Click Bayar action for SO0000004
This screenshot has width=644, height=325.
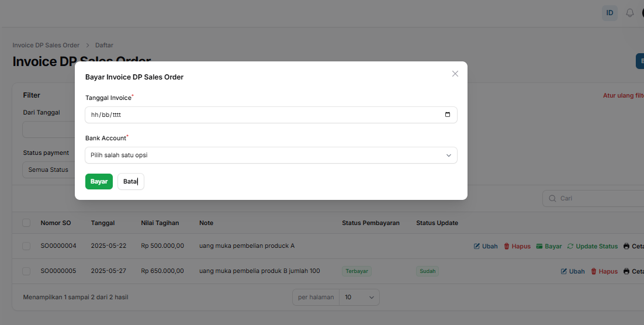549,246
